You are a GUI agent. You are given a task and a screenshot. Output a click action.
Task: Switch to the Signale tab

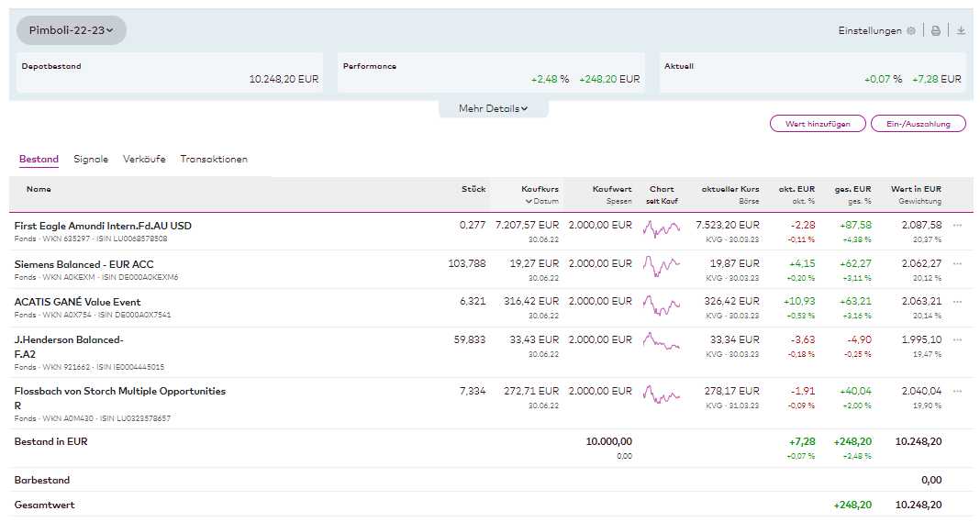(x=91, y=159)
